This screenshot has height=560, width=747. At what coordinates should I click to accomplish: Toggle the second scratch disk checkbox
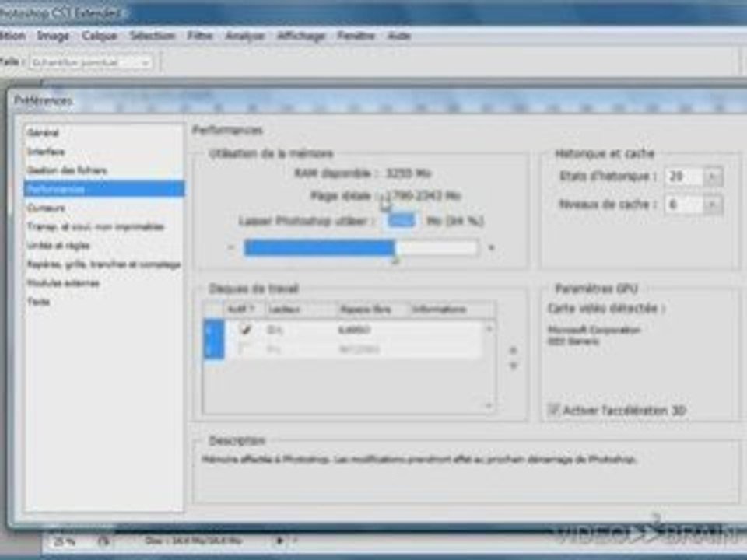245,349
